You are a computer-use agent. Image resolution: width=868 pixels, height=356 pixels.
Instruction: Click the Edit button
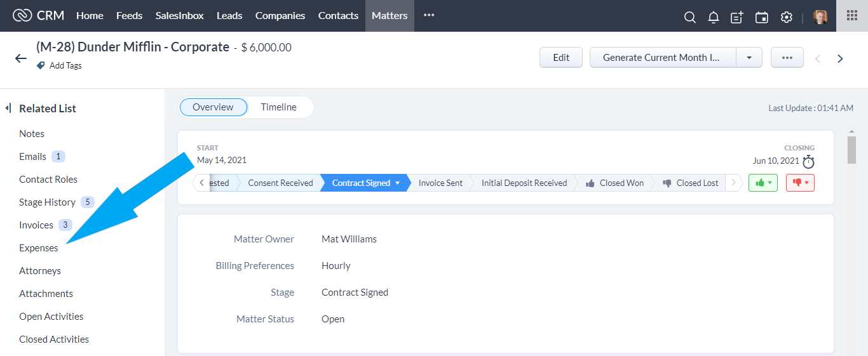561,57
